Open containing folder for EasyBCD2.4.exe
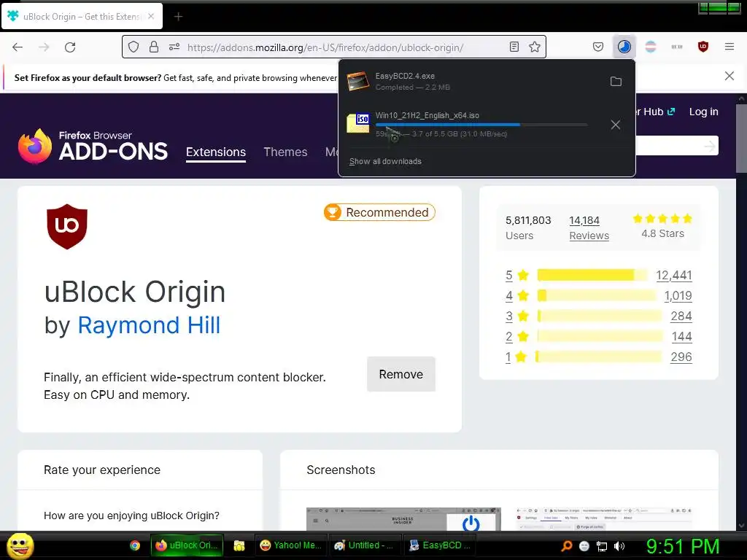This screenshot has width=747, height=560. coord(616,82)
